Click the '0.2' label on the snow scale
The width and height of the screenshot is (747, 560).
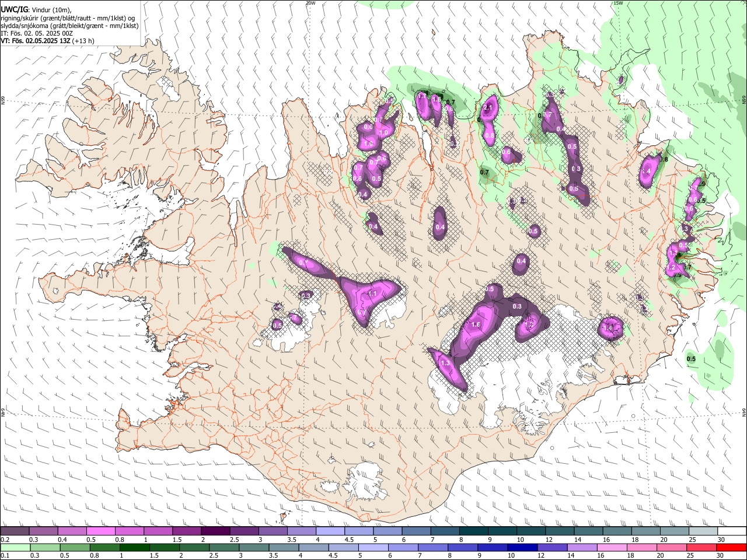[5, 540]
